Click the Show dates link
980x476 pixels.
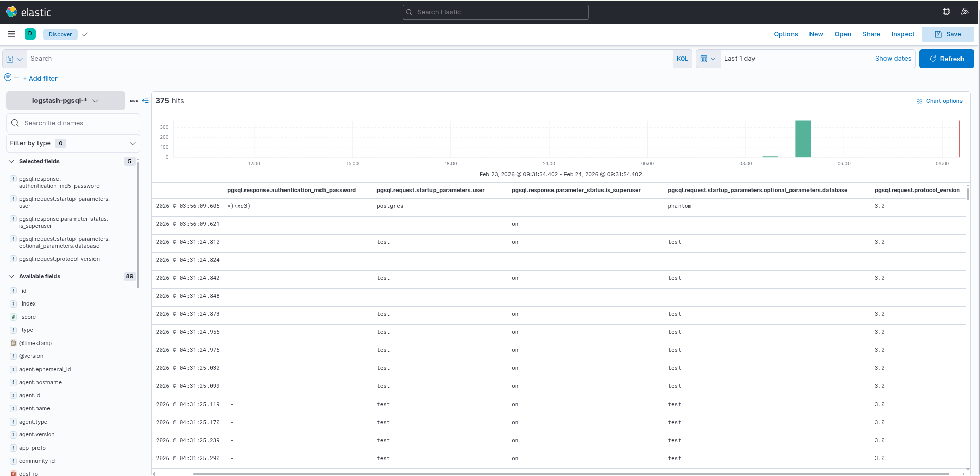(x=893, y=59)
